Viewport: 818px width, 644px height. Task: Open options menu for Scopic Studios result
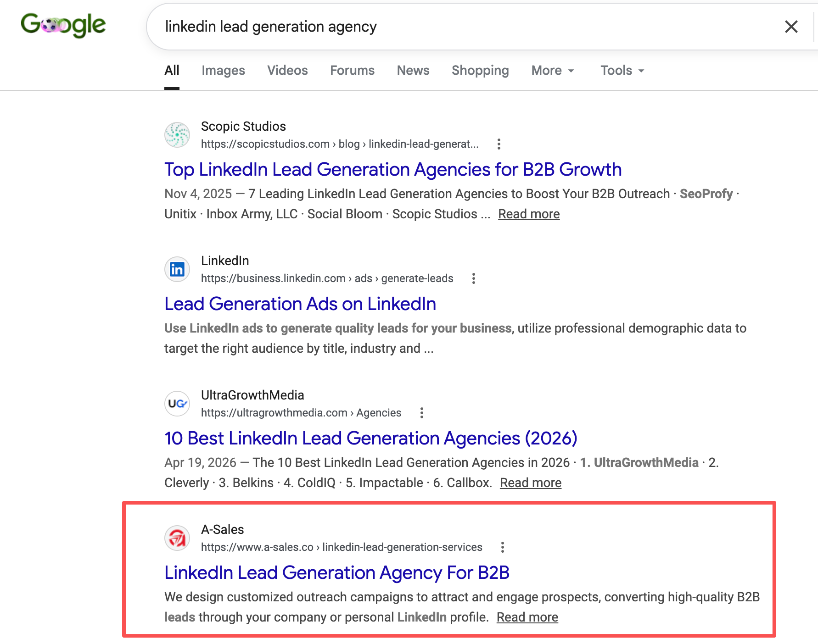tap(499, 144)
